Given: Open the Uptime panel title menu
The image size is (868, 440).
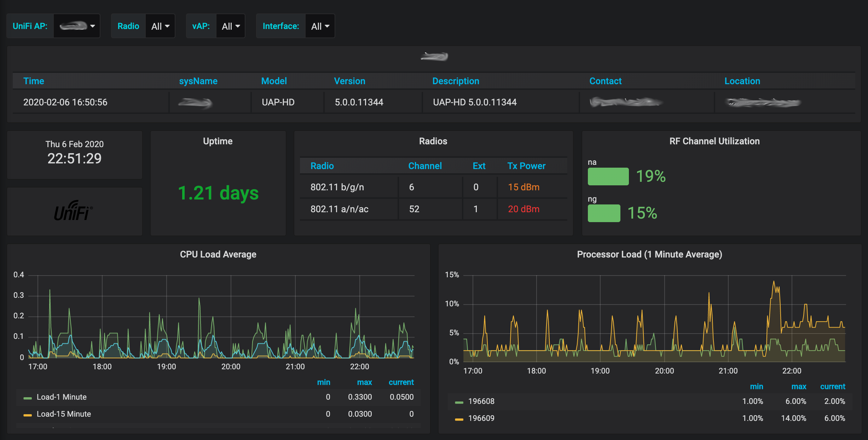Looking at the screenshot, I should pyautogui.click(x=218, y=141).
